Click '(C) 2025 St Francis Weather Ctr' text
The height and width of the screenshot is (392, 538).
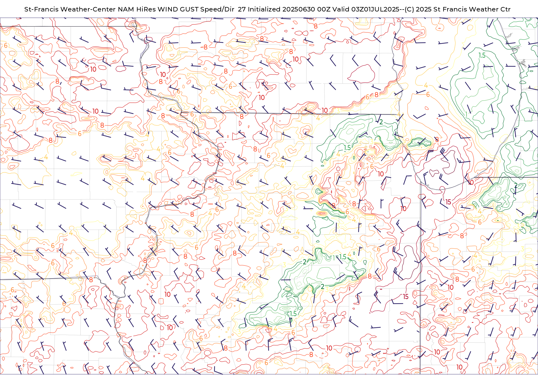[x=458, y=9]
